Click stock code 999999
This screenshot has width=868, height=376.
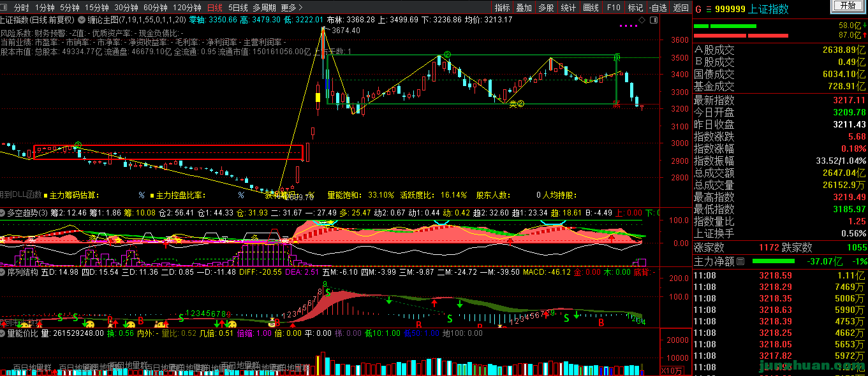pos(730,9)
